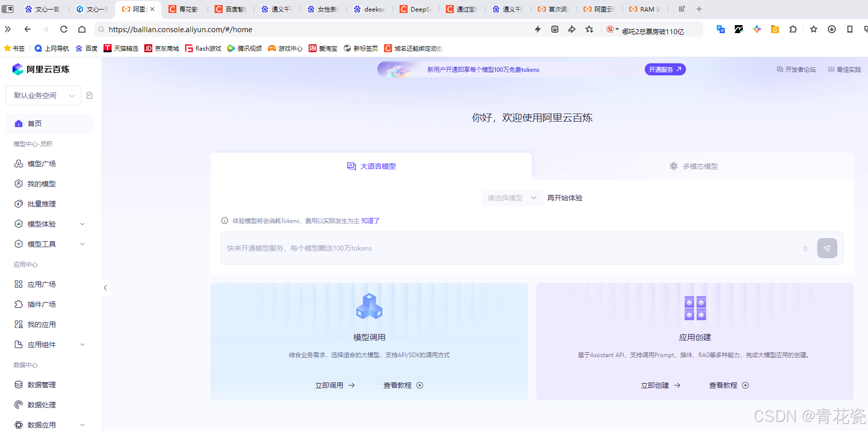Click the browser back arrow
Image resolution: width=868 pixels, height=431 pixels.
click(28, 29)
